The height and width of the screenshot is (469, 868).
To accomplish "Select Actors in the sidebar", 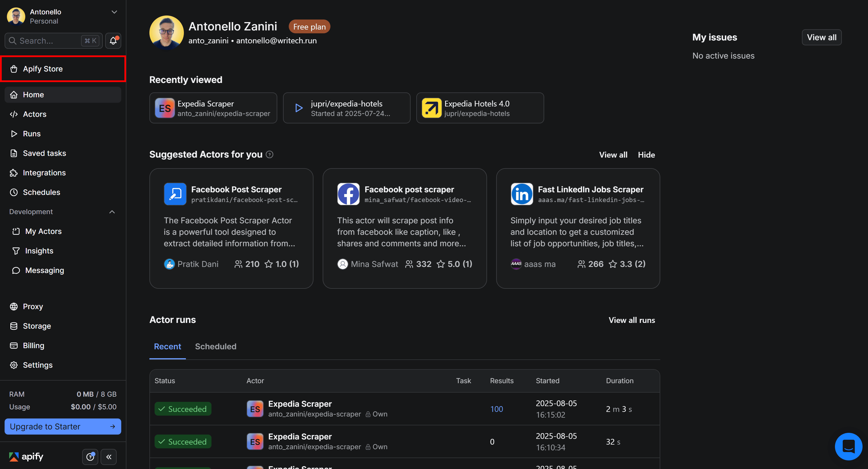I will click(34, 114).
